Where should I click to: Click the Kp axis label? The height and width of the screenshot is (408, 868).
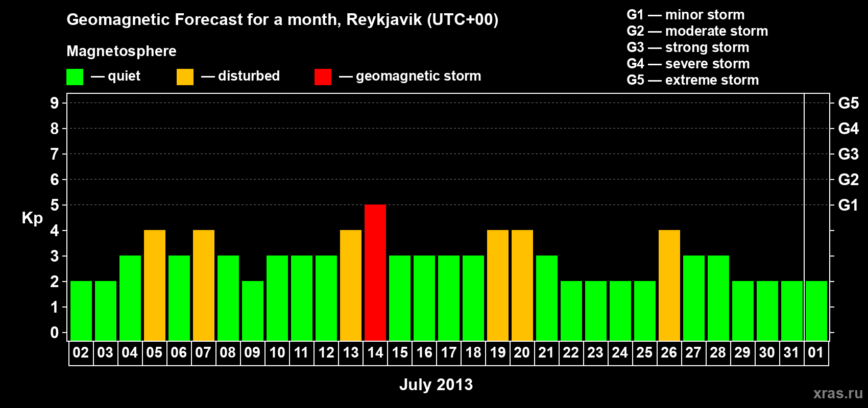point(32,218)
